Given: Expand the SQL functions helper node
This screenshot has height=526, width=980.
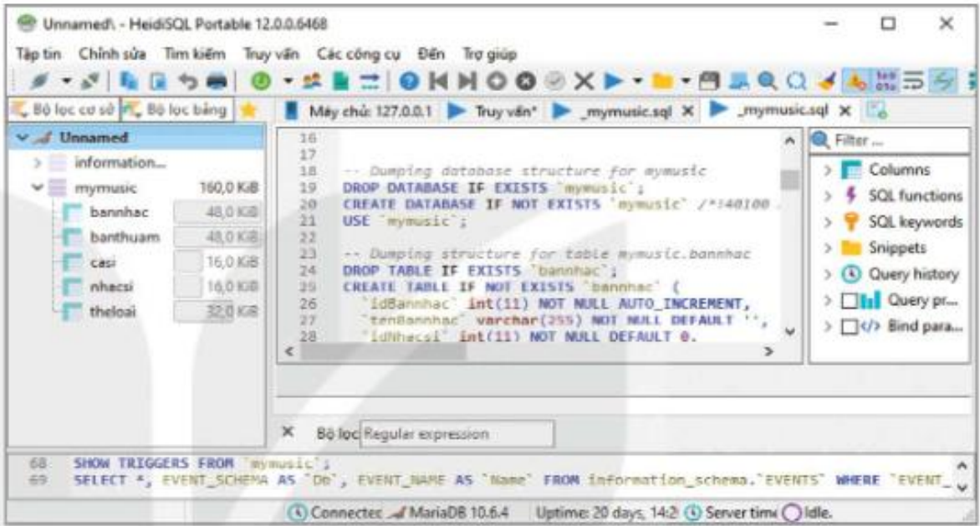Looking at the screenshot, I should coord(828,197).
